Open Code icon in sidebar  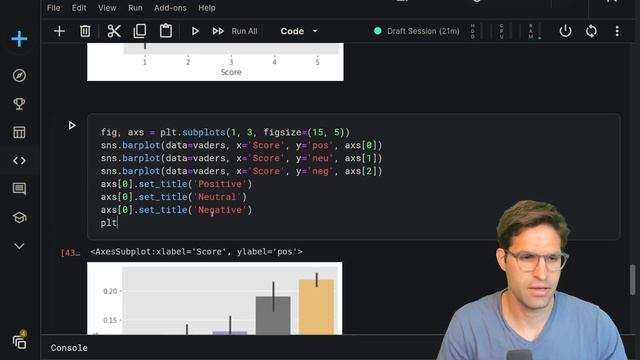point(19,160)
